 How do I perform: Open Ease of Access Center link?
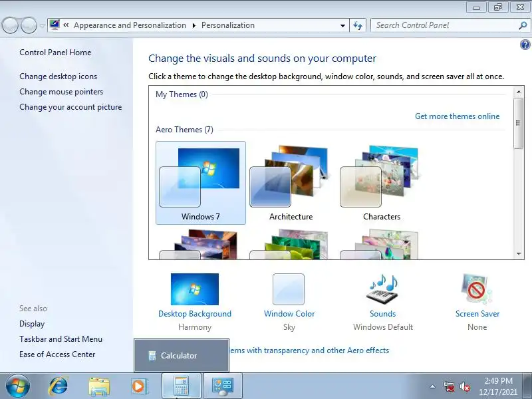coord(57,354)
